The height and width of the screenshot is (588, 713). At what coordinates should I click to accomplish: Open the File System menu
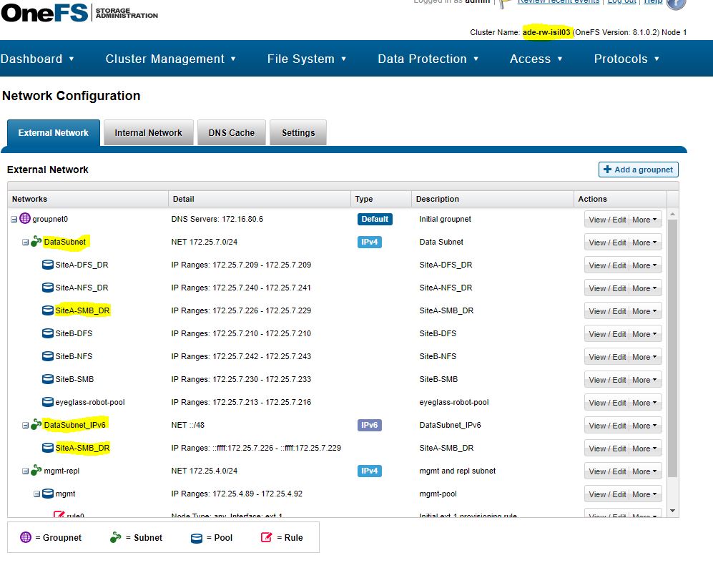(307, 59)
